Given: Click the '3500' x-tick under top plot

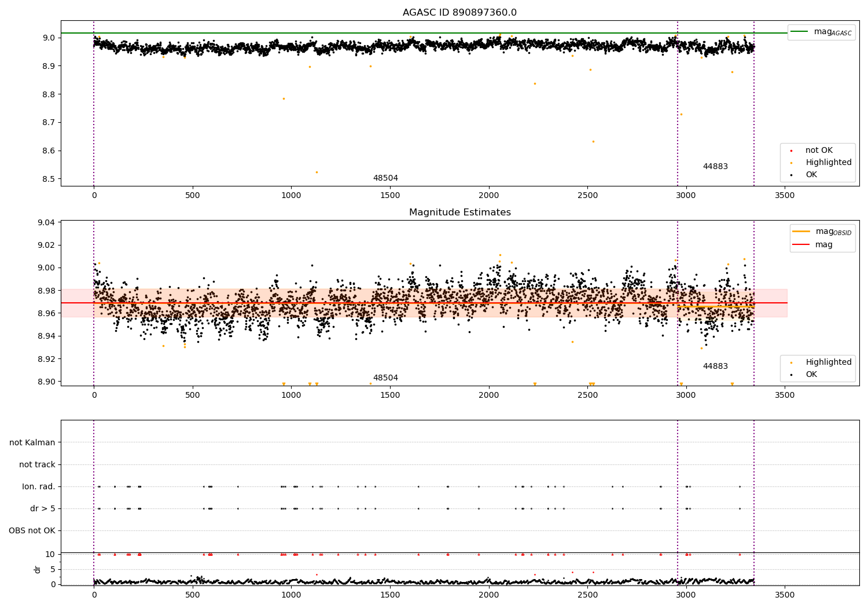Looking at the screenshot, I should click(x=785, y=196).
